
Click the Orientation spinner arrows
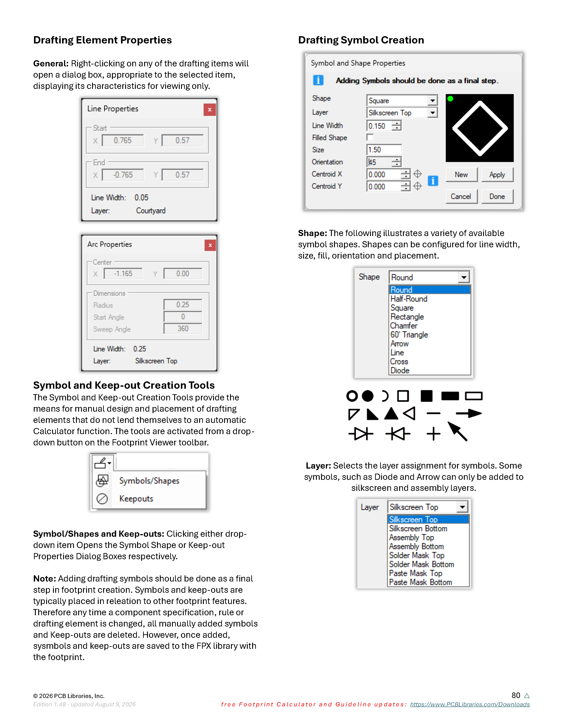[x=397, y=162]
